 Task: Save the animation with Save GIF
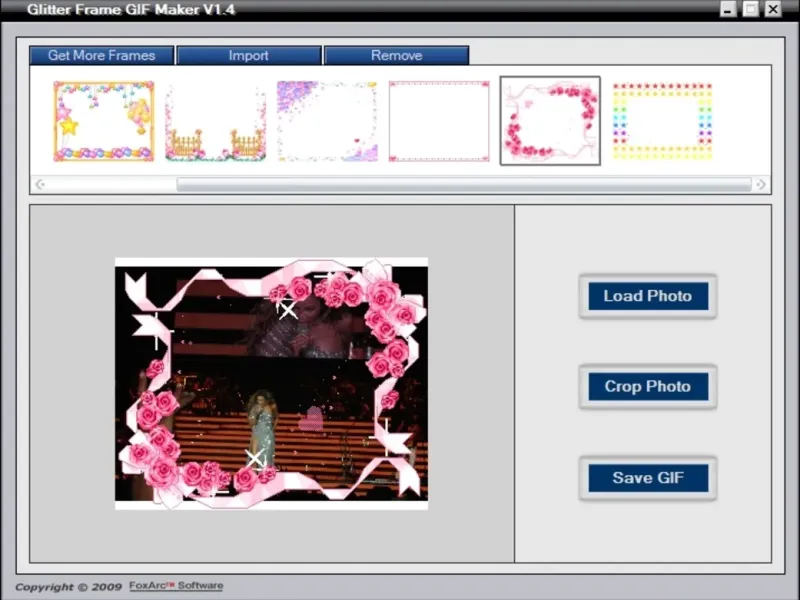648,478
